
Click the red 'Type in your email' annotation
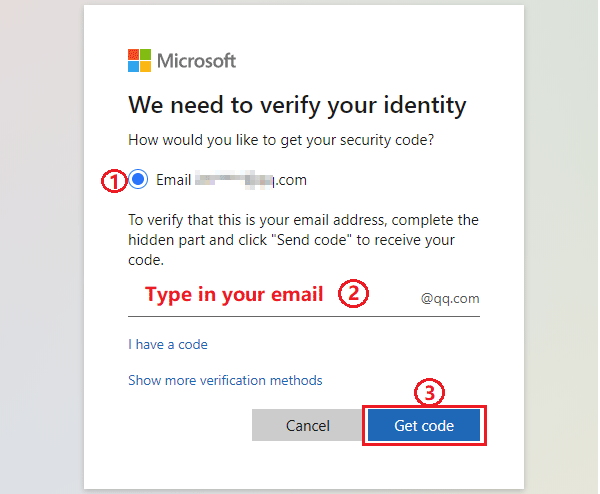tap(234, 294)
